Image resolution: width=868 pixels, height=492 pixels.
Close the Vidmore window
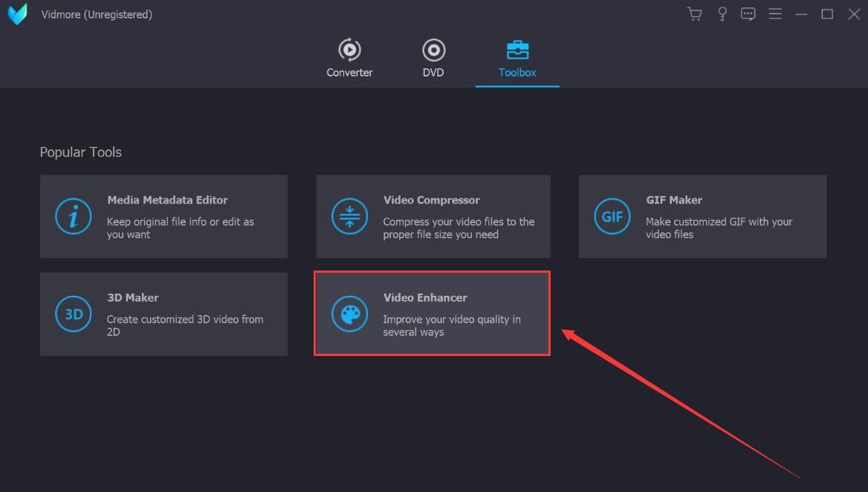(x=854, y=14)
